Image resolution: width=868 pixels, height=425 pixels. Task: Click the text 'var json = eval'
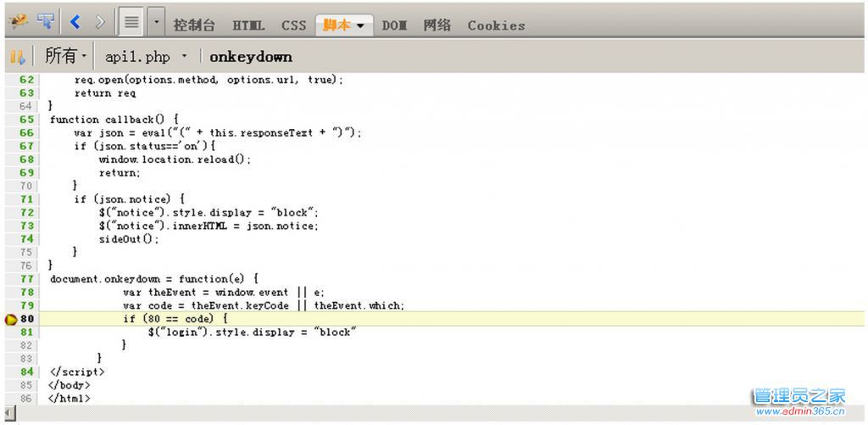coord(120,133)
